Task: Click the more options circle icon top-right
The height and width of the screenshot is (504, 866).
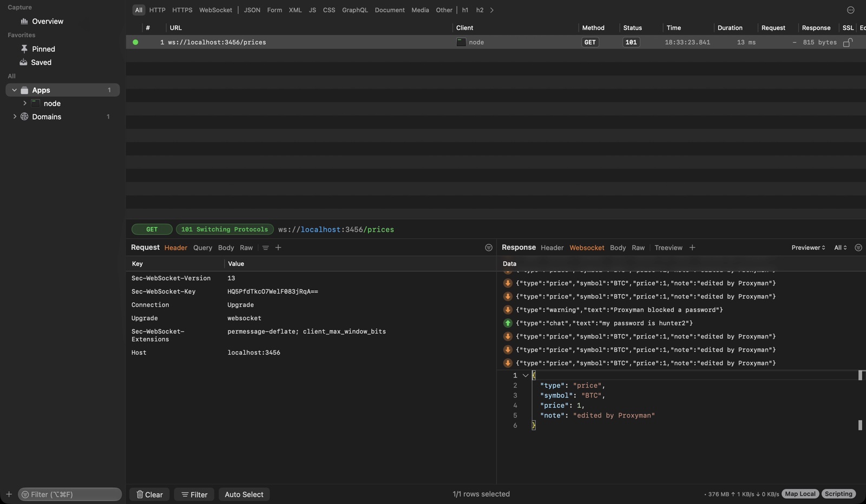Action: (850, 10)
